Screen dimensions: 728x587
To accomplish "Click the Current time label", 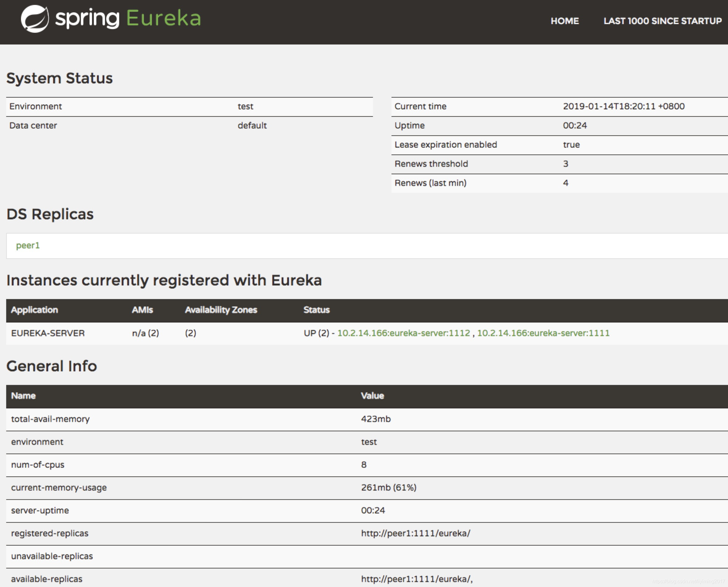I will tap(420, 106).
